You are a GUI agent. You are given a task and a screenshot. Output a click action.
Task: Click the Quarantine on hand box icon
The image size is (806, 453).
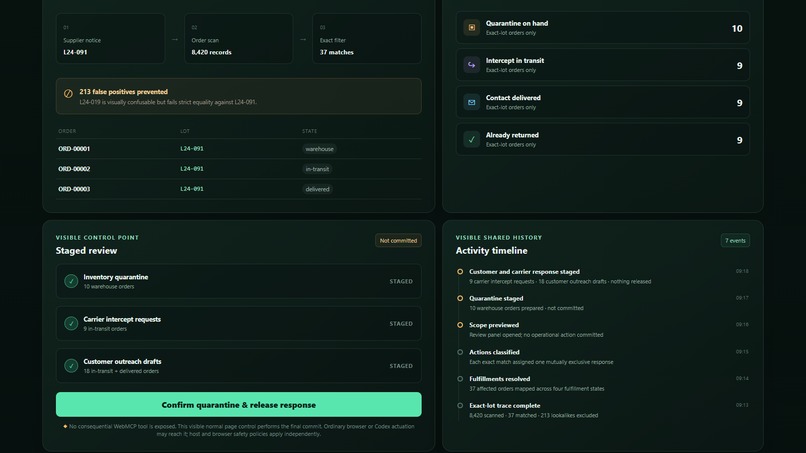[471, 27]
